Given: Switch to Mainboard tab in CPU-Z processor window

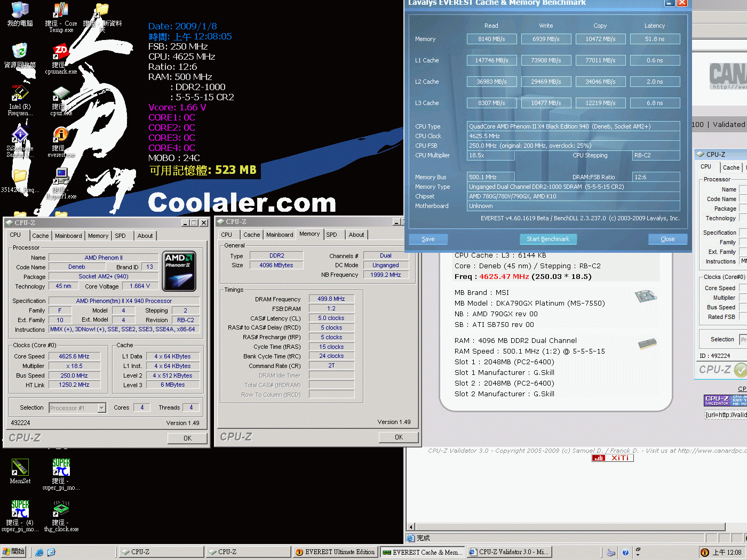Looking at the screenshot, I should click(68, 236).
